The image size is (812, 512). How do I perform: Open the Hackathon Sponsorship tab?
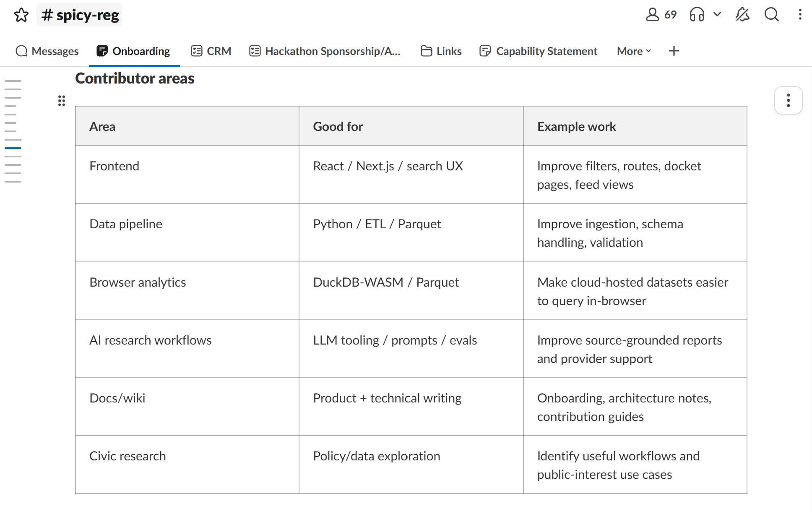click(325, 51)
